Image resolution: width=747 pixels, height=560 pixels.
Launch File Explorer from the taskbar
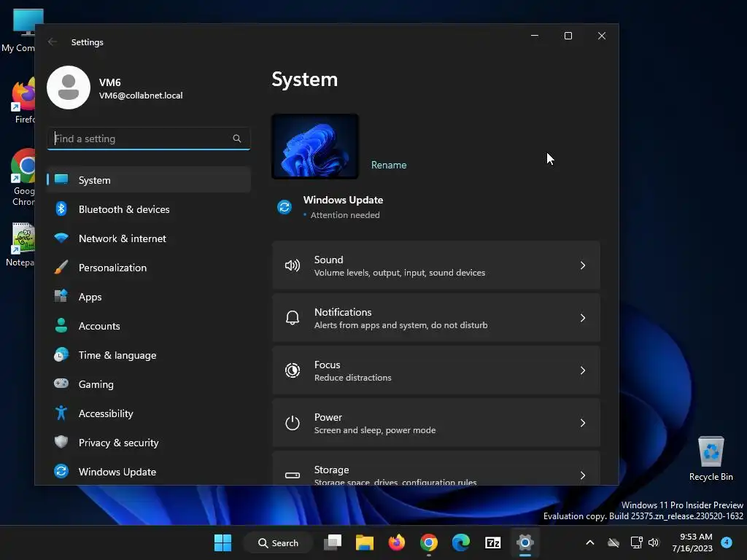tap(365, 542)
